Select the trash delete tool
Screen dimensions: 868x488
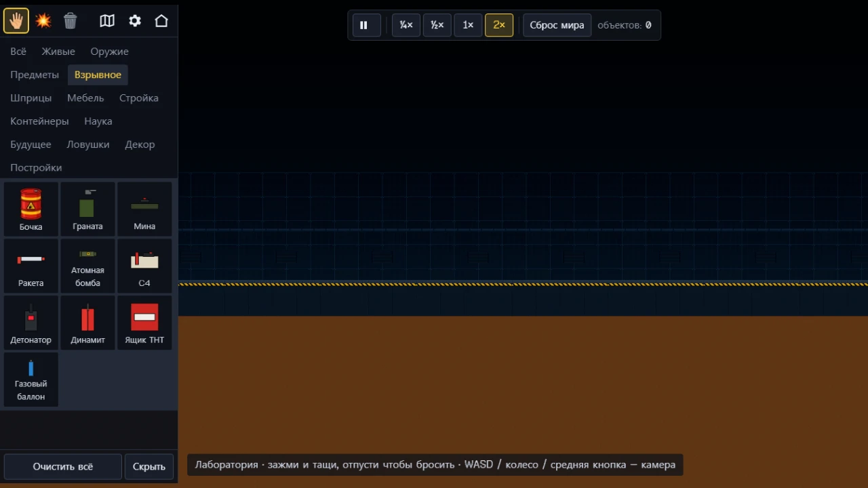point(71,21)
